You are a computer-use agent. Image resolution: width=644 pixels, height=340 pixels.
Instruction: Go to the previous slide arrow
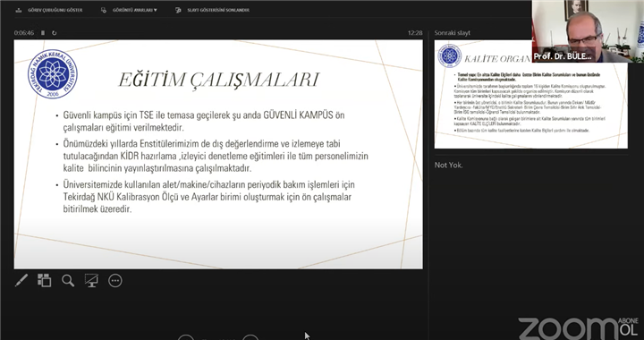pos(185,337)
